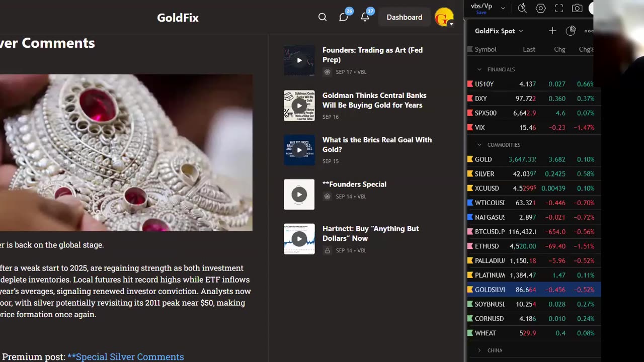Sort watchlist by Symbol column
This screenshot has height=362, width=644.
tap(486, 49)
